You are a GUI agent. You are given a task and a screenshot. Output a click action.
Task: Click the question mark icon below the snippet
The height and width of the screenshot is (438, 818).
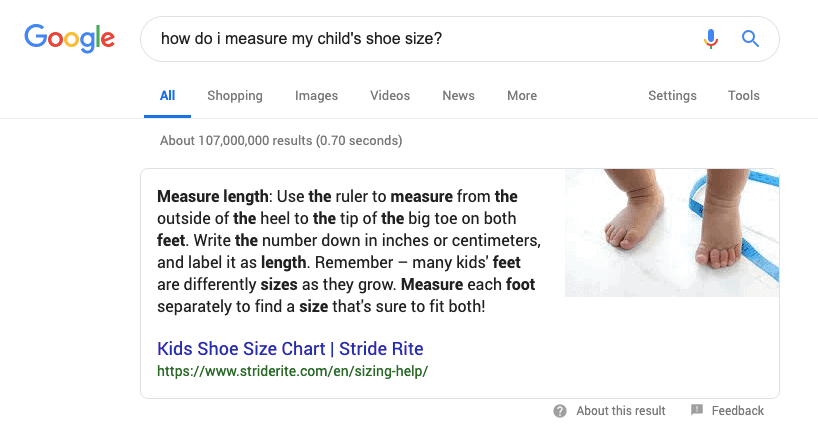pos(560,411)
